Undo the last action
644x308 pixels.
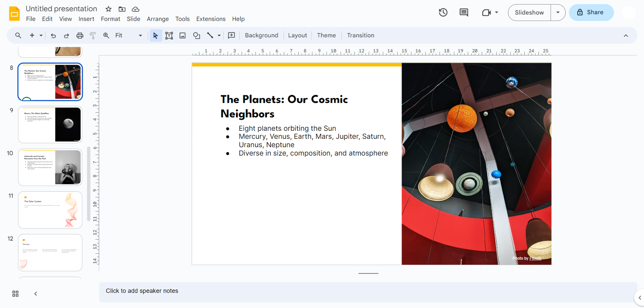[53, 35]
